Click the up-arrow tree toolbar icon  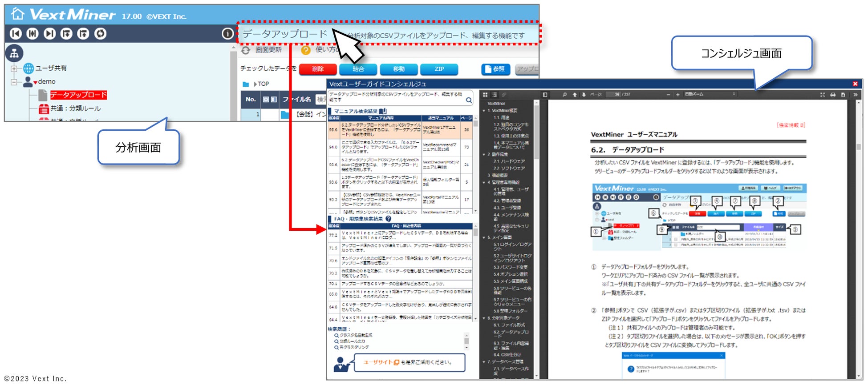tap(83, 33)
